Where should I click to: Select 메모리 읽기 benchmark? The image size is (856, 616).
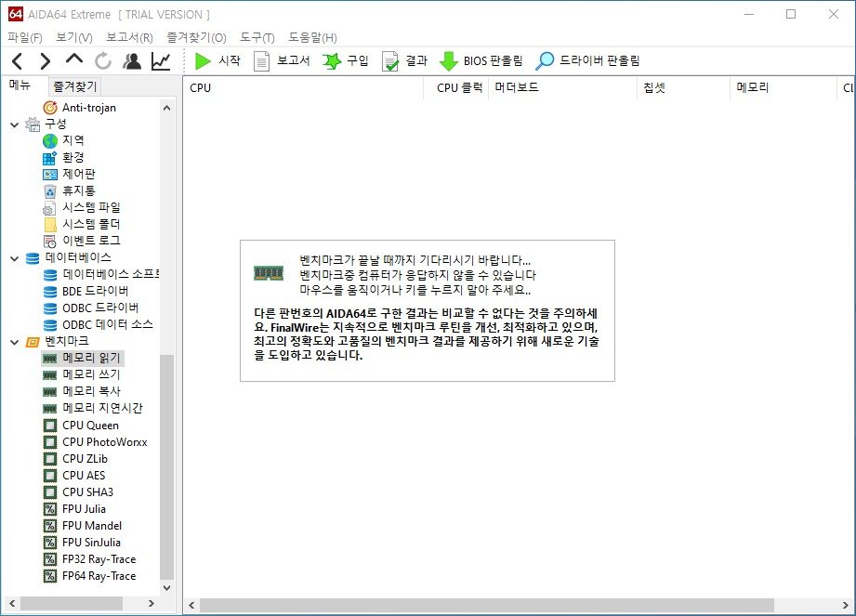[83, 358]
